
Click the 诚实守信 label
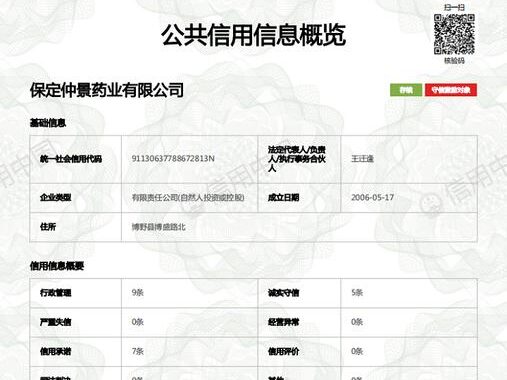tap(283, 293)
